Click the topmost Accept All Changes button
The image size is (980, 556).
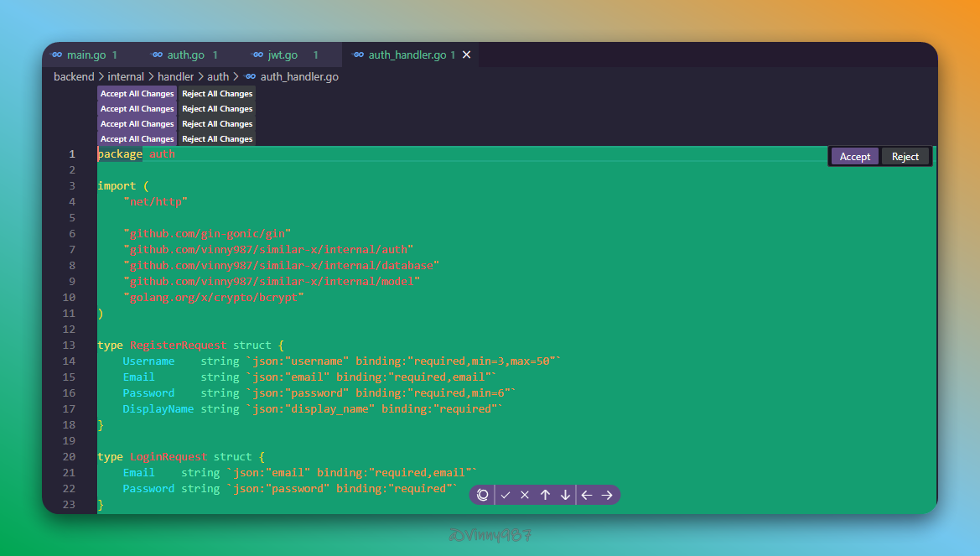coord(137,94)
